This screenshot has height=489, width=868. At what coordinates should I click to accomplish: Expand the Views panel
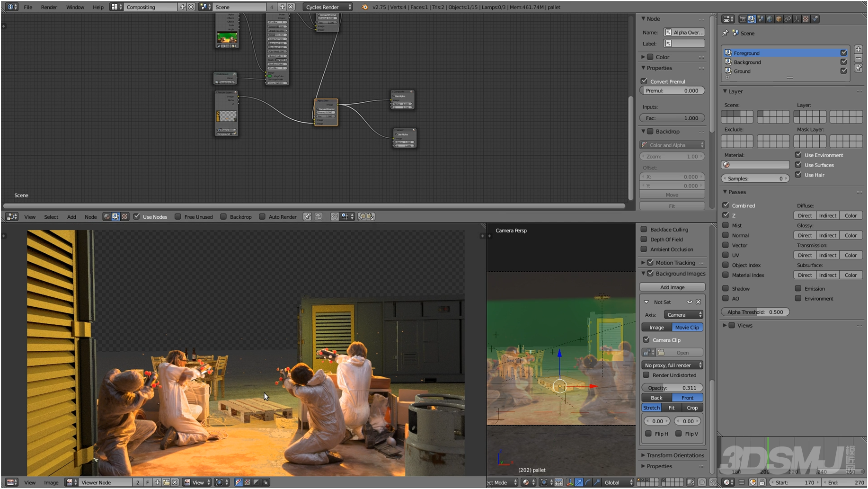(x=725, y=325)
